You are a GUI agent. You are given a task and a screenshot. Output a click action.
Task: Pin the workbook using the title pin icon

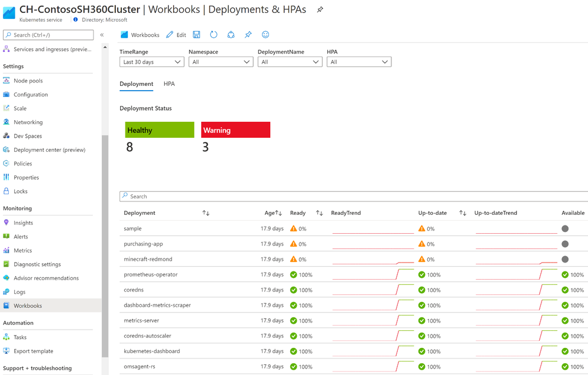point(320,10)
